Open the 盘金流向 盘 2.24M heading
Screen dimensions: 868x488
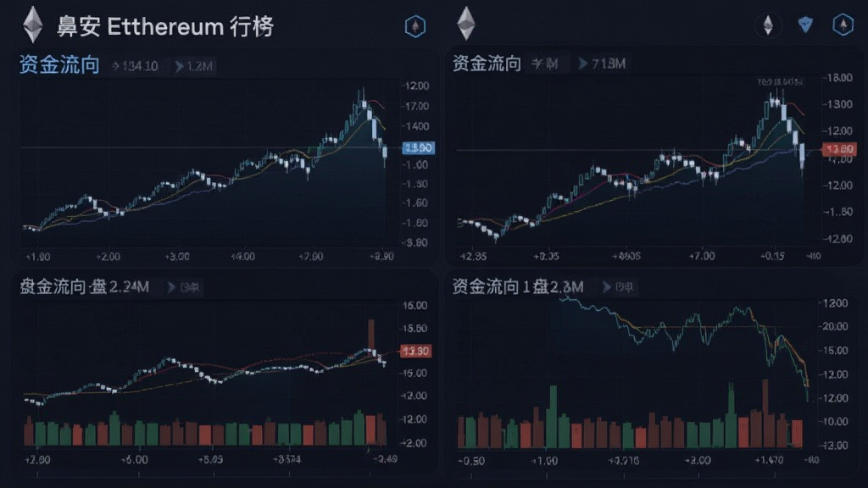coord(84,286)
